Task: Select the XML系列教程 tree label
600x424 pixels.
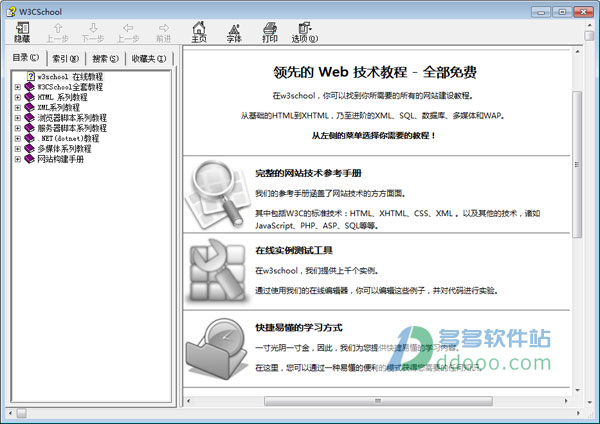Action: click(x=59, y=108)
